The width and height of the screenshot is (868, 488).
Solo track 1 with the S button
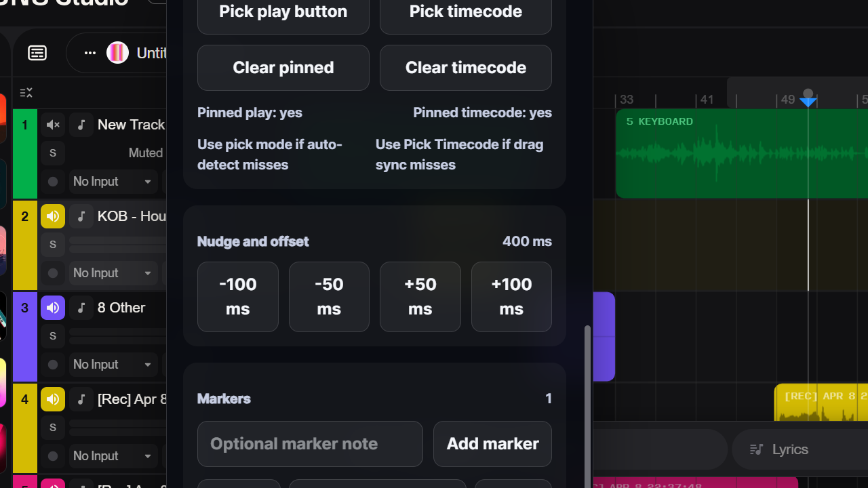(x=53, y=153)
